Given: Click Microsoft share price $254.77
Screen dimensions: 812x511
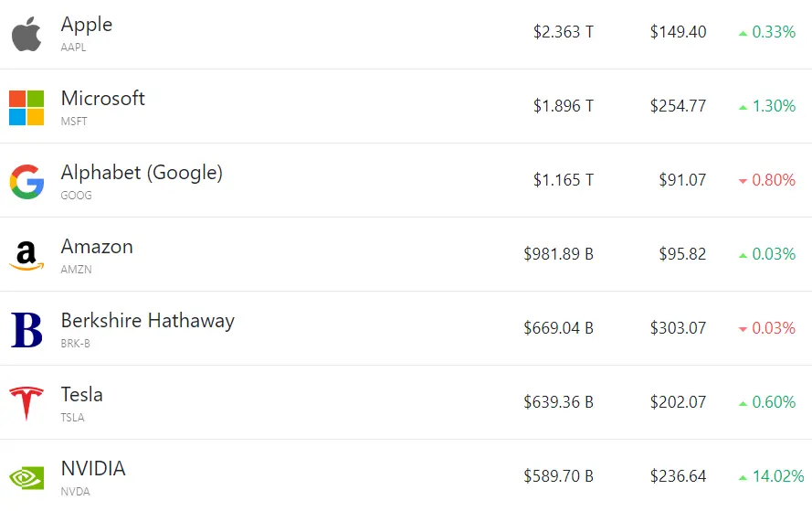Looking at the screenshot, I should pyautogui.click(x=678, y=106).
